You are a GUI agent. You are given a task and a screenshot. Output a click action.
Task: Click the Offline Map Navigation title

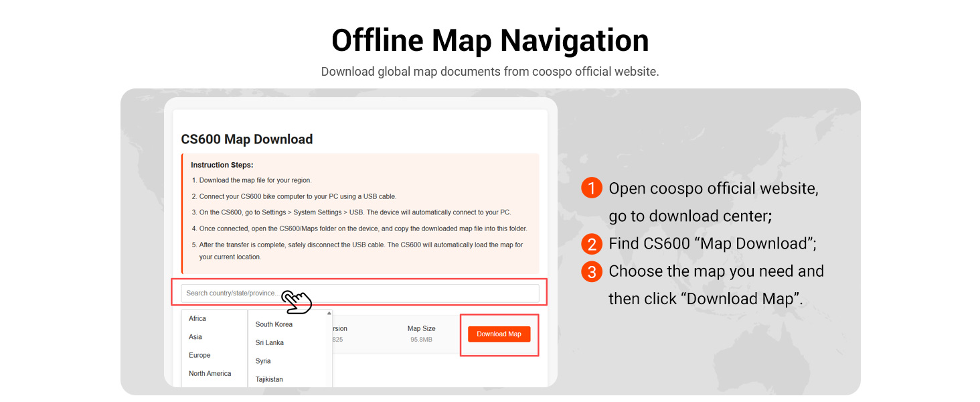[x=490, y=40]
